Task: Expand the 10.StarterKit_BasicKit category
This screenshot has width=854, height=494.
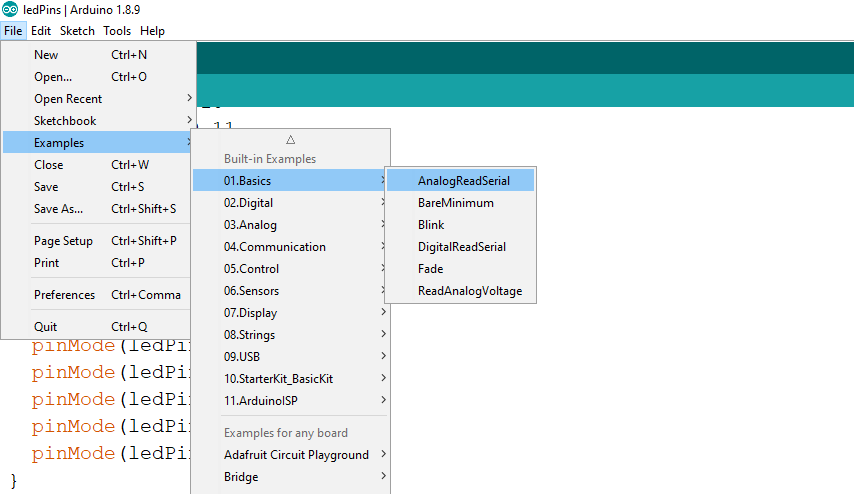Action: 290,379
